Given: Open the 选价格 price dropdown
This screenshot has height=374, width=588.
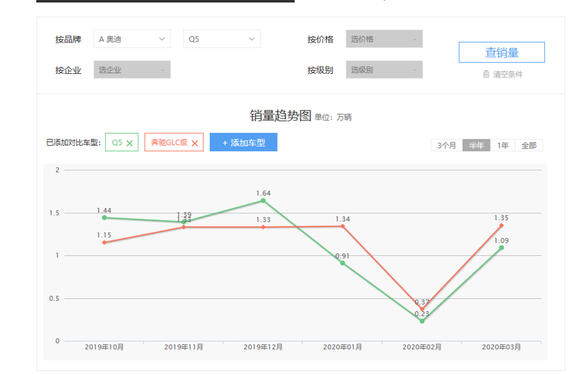Looking at the screenshot, I should click(384, 39).
